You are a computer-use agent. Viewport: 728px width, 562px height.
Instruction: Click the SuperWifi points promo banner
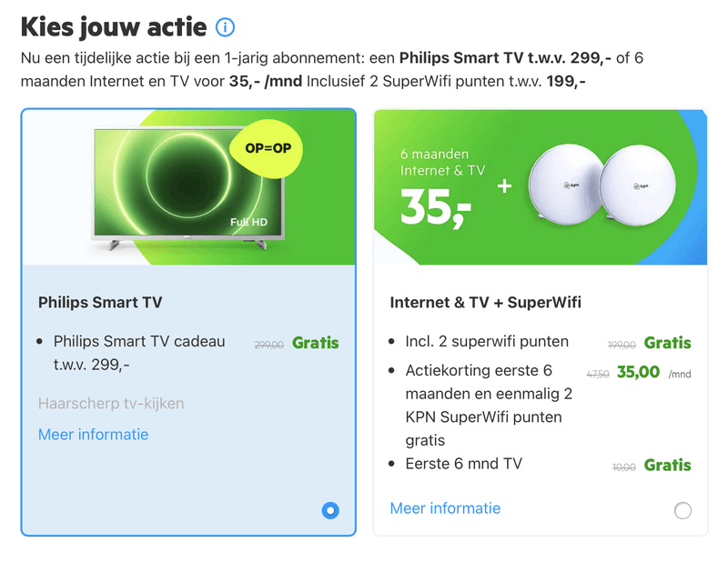[x=540, y=187]
